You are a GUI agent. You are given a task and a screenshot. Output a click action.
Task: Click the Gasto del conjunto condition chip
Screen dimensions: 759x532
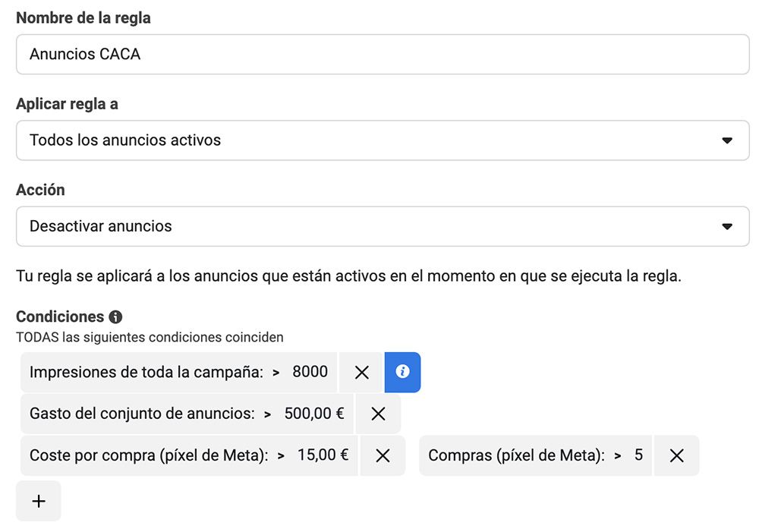coord(152,414)
